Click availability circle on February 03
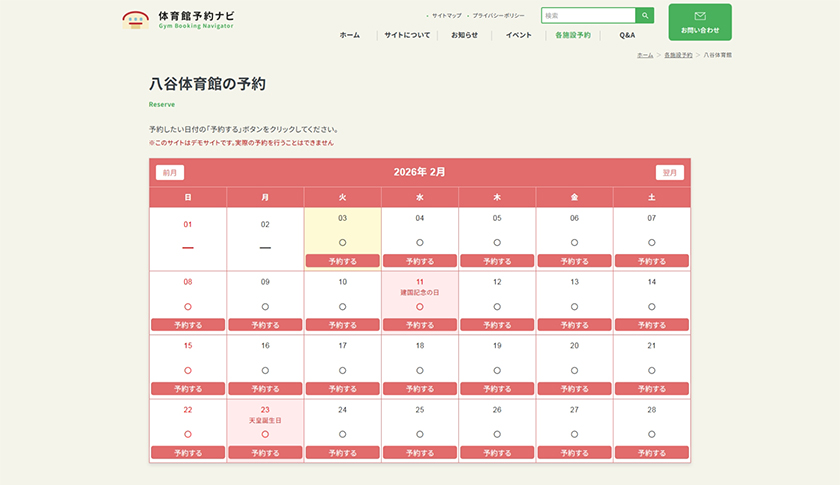The height and width of the screenshot is (485, 840). point(342,242)
